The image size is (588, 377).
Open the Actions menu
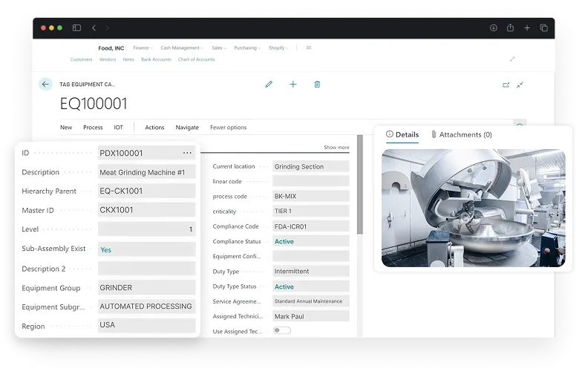pos(154,128)
